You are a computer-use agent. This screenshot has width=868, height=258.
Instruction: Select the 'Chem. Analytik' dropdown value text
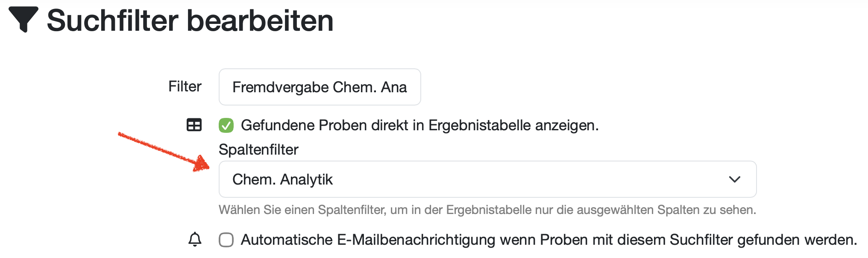(282, 179)
